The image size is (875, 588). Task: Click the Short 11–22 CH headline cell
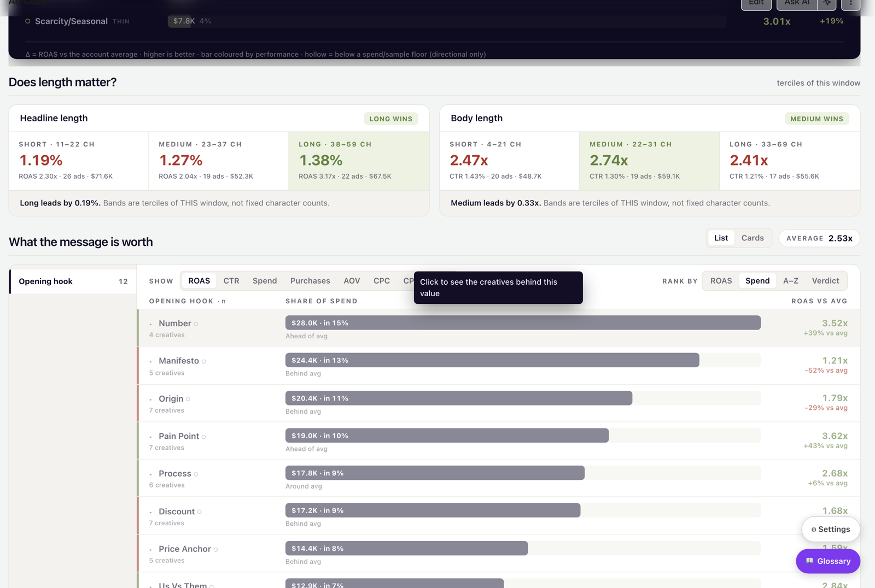click(79, 161)
